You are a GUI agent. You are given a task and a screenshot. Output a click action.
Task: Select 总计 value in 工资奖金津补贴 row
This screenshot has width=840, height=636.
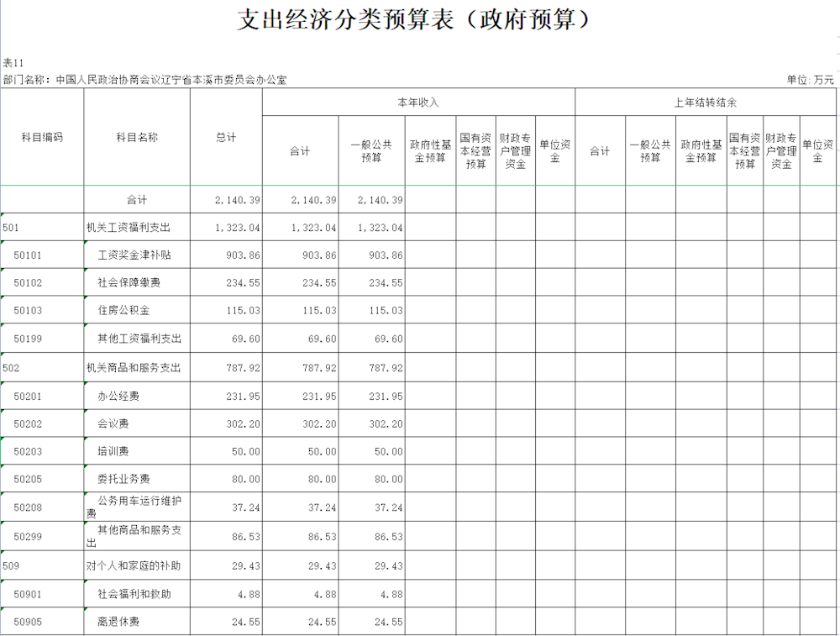[226, 255]
